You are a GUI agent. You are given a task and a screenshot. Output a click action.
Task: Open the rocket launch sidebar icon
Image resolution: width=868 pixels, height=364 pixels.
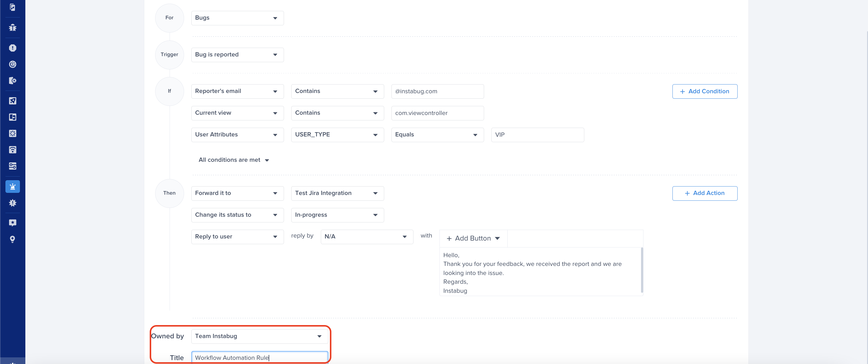pyautogui.click(x=12, y=101)
